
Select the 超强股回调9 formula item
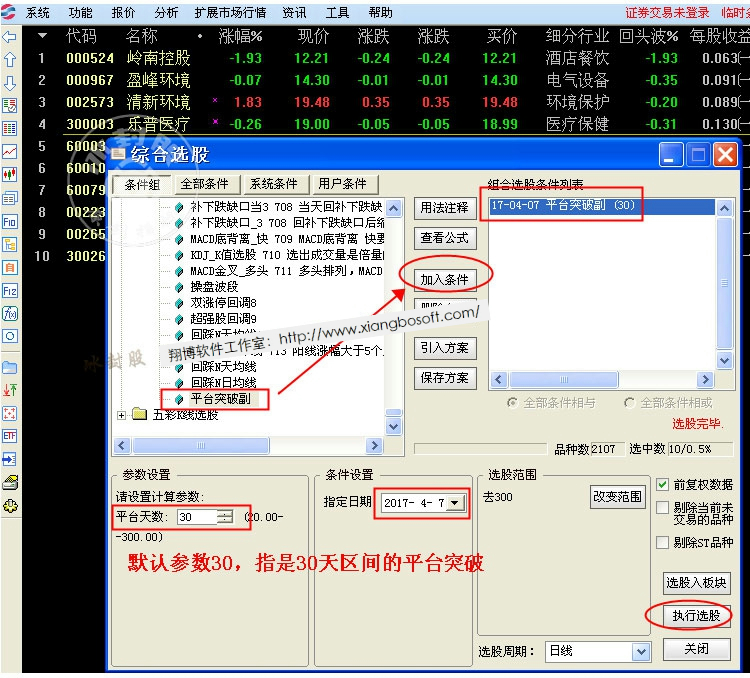[223, 319]
